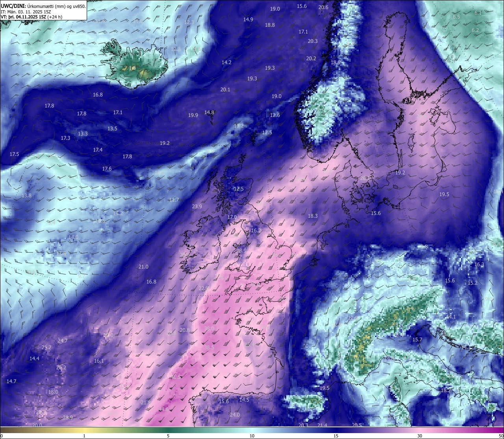Click the 18.3 value over the North Sea
This screenshot has height=439, width=504.
pyautogui.click(x=313, y=216)
